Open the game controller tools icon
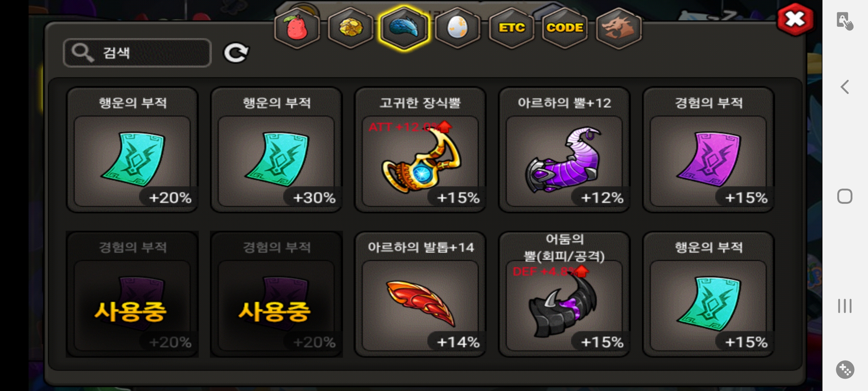Viewport: 868px width, 391px height. [845, 370]
